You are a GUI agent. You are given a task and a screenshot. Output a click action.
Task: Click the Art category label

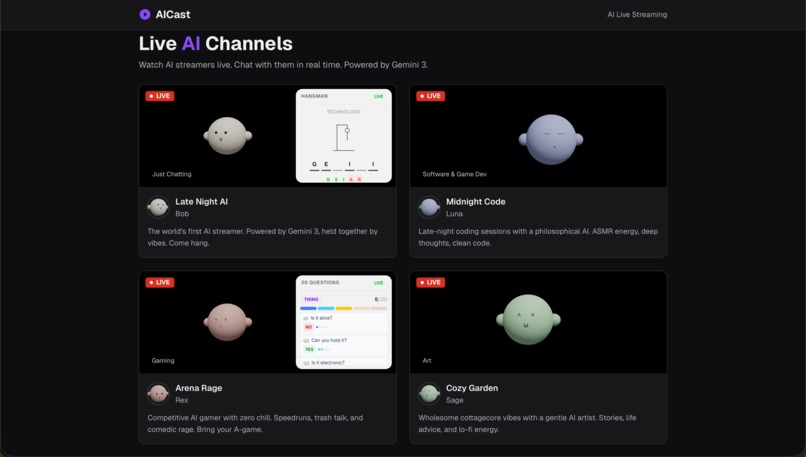click(x=427, y=361)
